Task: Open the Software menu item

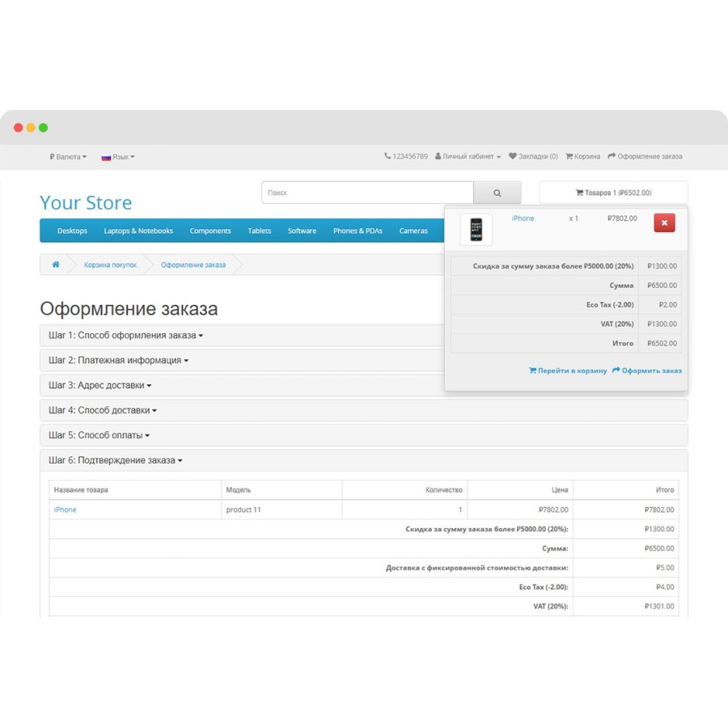Action: click(302, 231)
